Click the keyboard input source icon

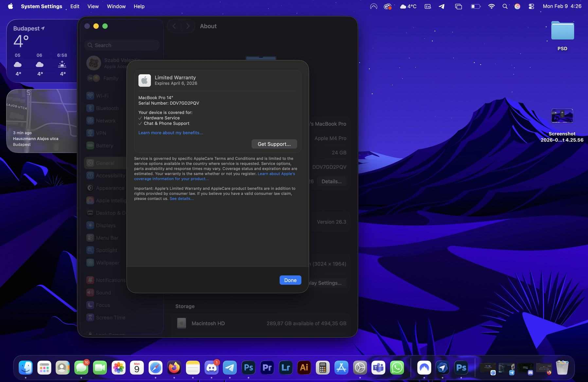(x=428, y=6)
